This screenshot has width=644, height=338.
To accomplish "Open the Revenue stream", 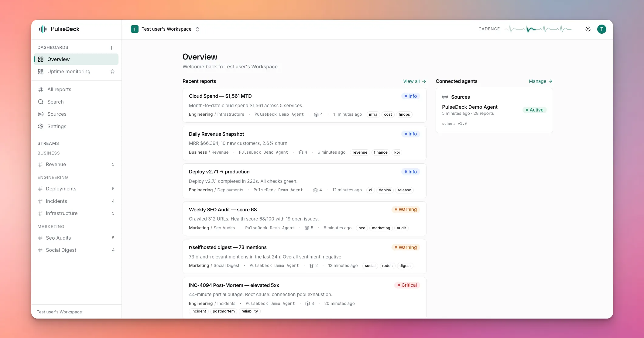I will (76, 165).
